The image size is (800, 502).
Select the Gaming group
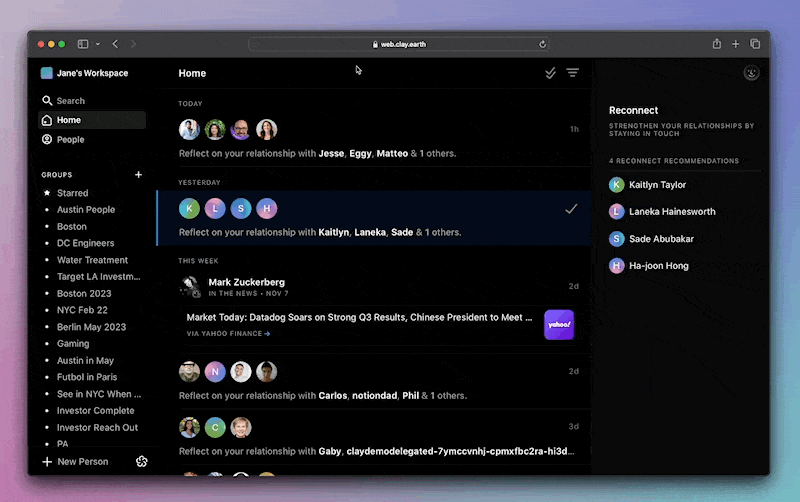73,344
